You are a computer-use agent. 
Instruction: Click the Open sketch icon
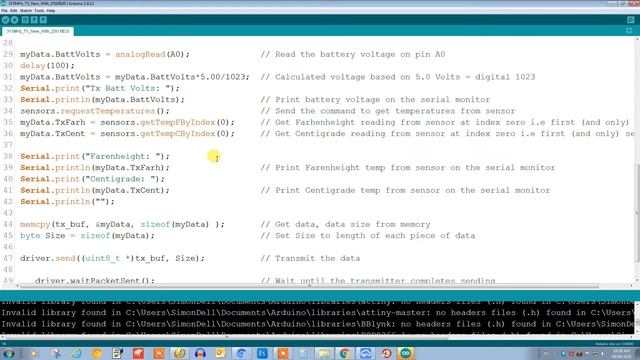point(34,20)
